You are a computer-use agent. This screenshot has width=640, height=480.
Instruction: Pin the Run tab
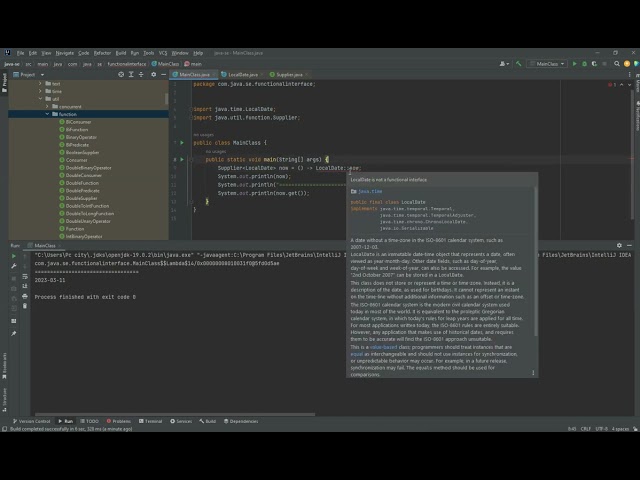point(14,334)
